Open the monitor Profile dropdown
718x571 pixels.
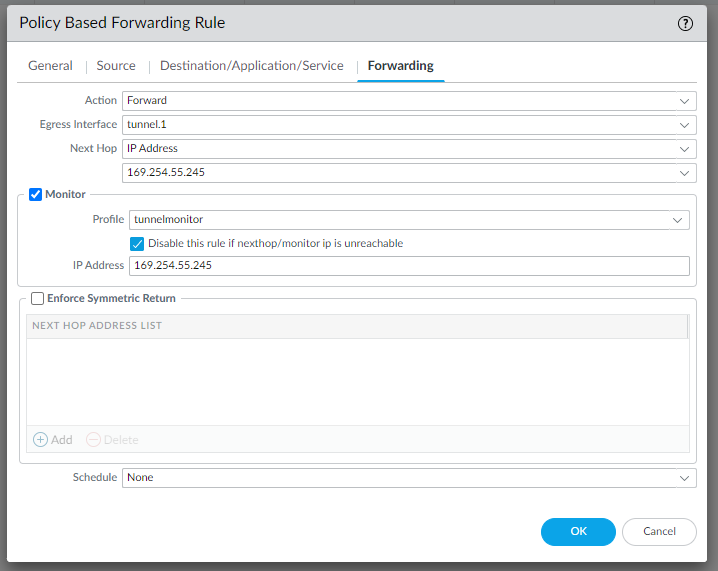tap(677, 220)
